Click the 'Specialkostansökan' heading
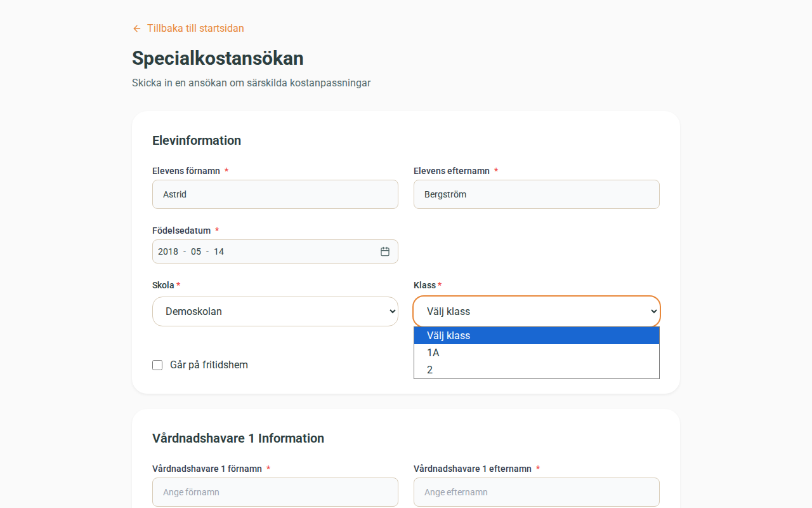812x508 pixels. point(218,58)
